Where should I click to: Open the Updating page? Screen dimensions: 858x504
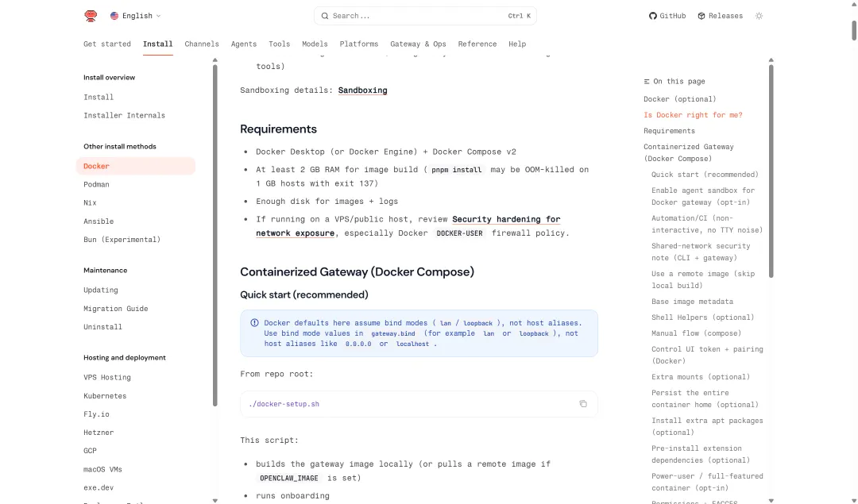click(x=101, y=290)
